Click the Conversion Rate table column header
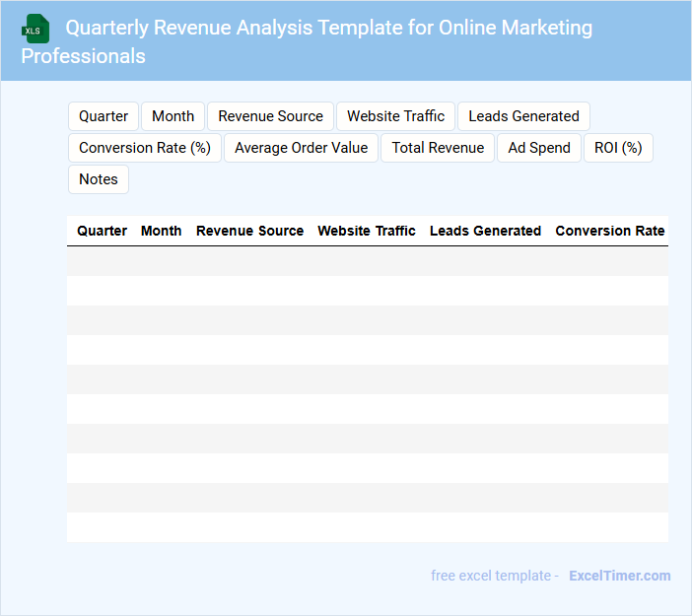692x616 pixels. tap(609, 231)
